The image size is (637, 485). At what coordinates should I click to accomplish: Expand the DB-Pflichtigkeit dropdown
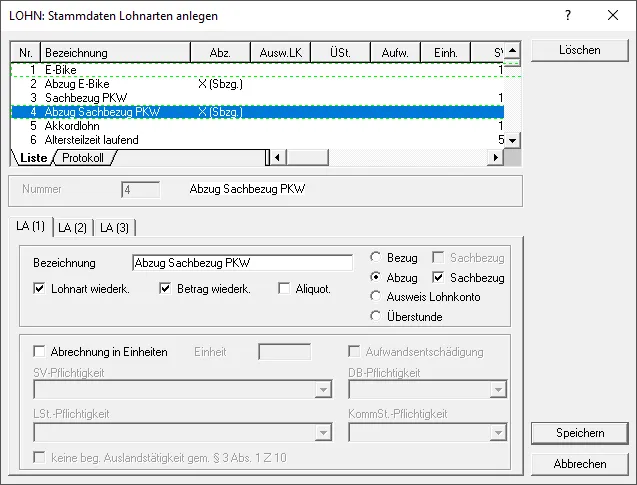[x=498, y=390]
